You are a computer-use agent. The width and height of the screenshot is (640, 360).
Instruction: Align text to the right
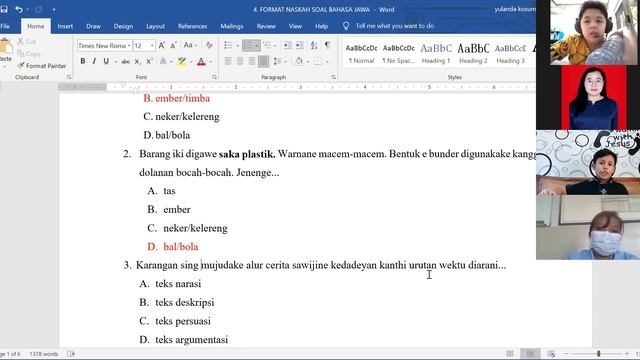251,61
